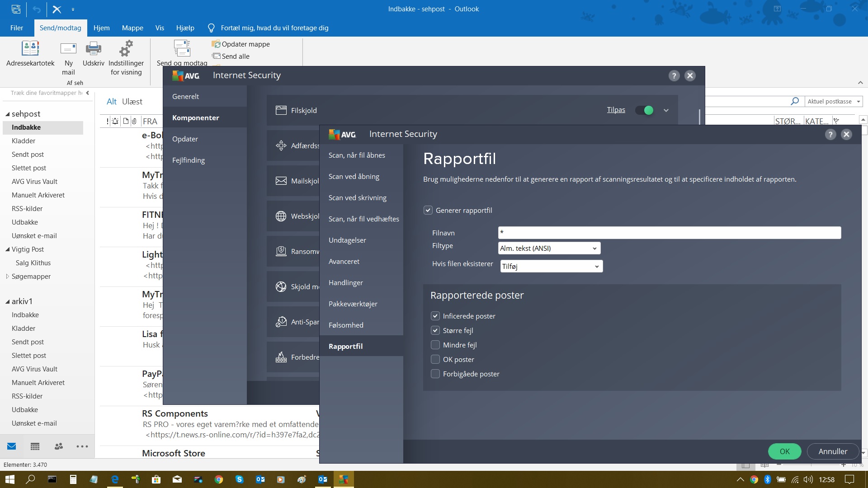Open Microsoft Edge from taskbar

point(115,479)
